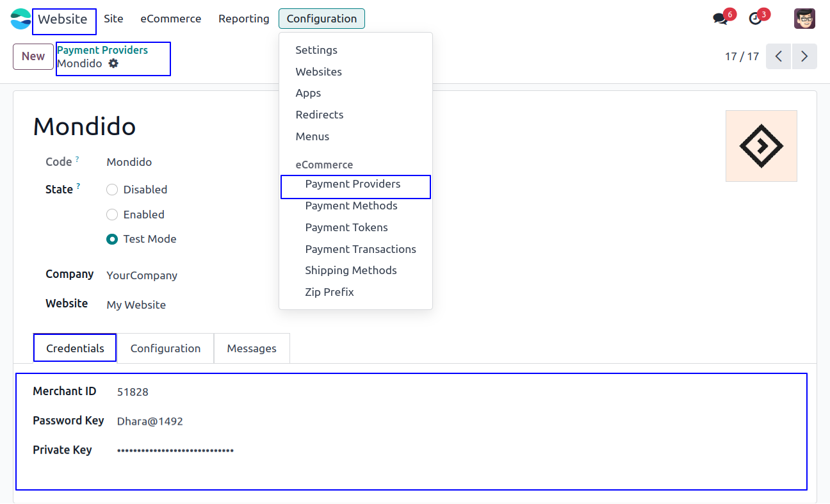The height and width of the screenshot is (504, 830).
Task: Open Shipping Methods menu entry
Action: pyautogui.click(x=351, y=270)
